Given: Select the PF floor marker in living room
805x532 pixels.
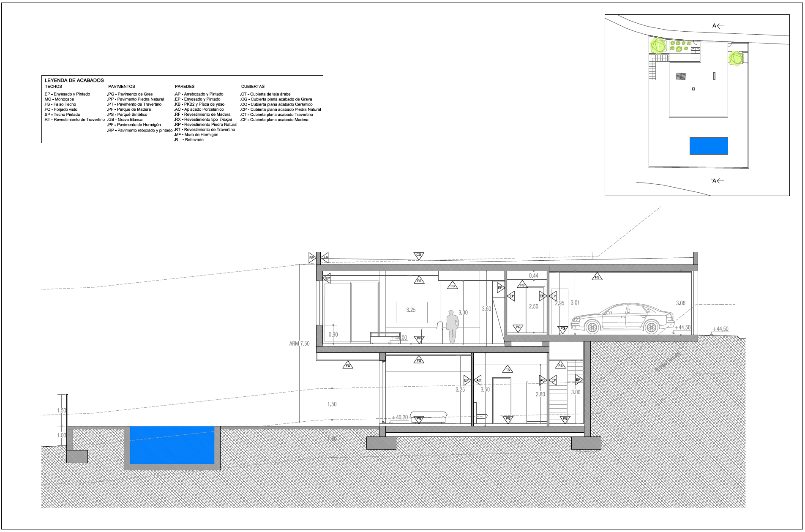Looking at the screenshot, I should [x=419, y=339].
